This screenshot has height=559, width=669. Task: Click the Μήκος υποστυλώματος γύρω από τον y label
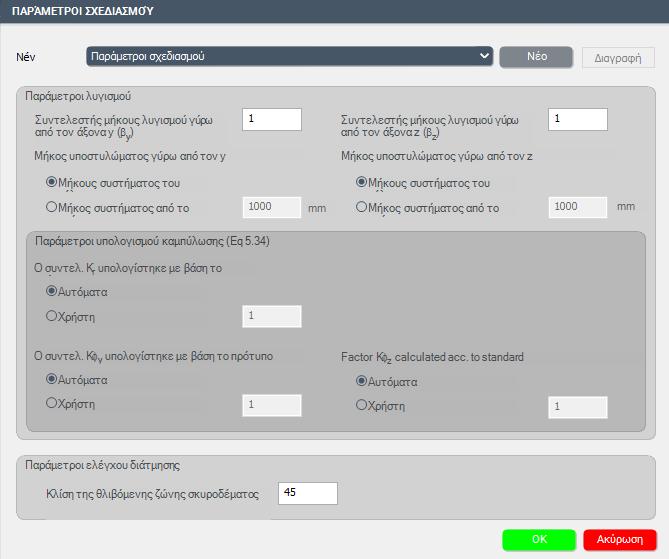click(130, 156)
